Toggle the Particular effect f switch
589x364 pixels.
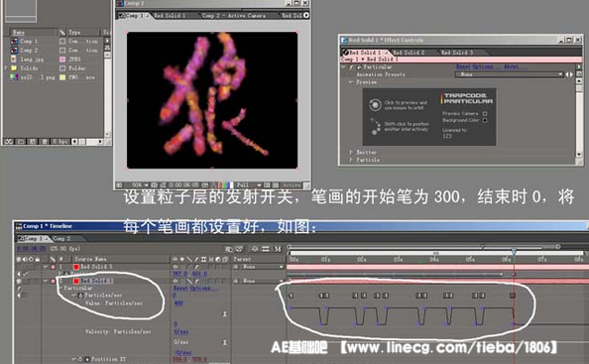[351, 66]
